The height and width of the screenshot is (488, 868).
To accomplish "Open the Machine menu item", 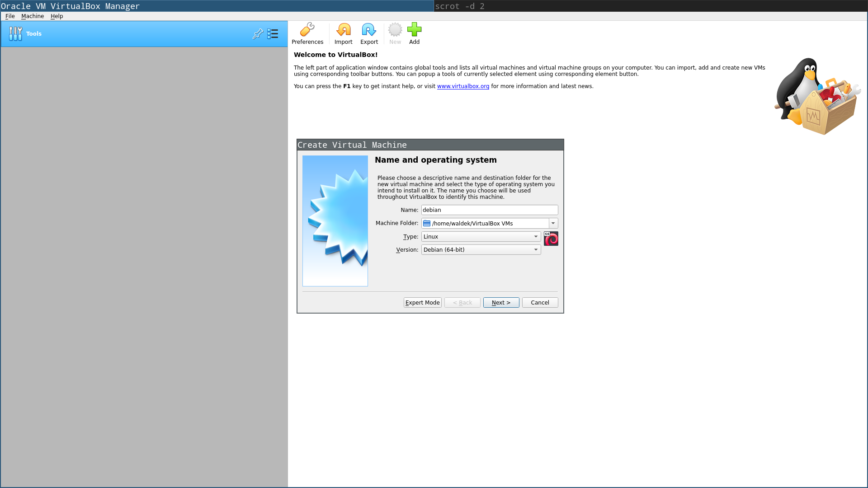I will (32, 16).
